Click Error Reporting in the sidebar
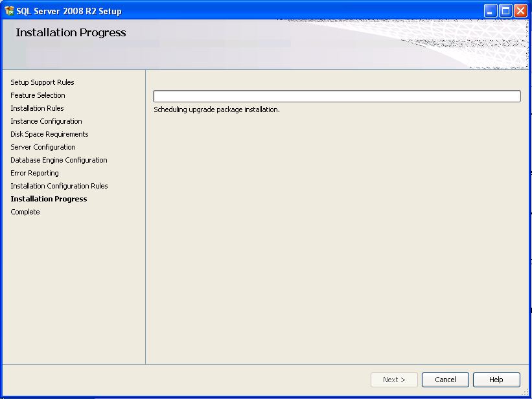The height and width of the screenshot is (399, 532). click(34, 173)
